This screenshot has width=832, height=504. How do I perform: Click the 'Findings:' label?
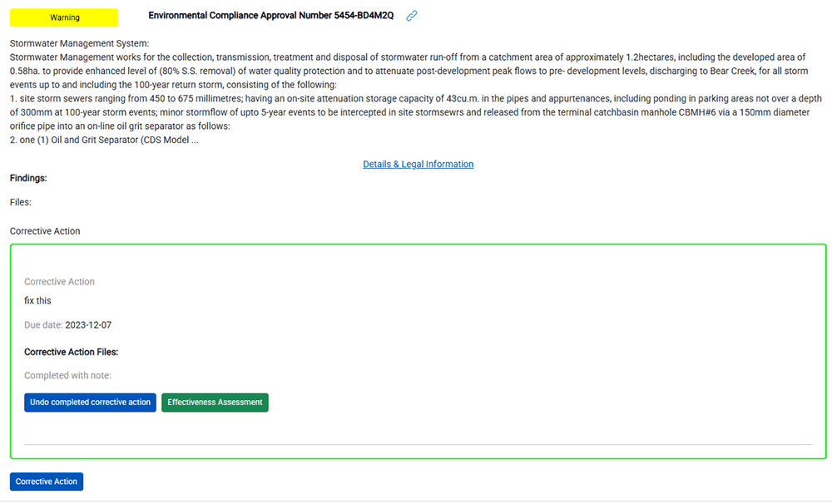pyautogui.click(x=28, y=178)
